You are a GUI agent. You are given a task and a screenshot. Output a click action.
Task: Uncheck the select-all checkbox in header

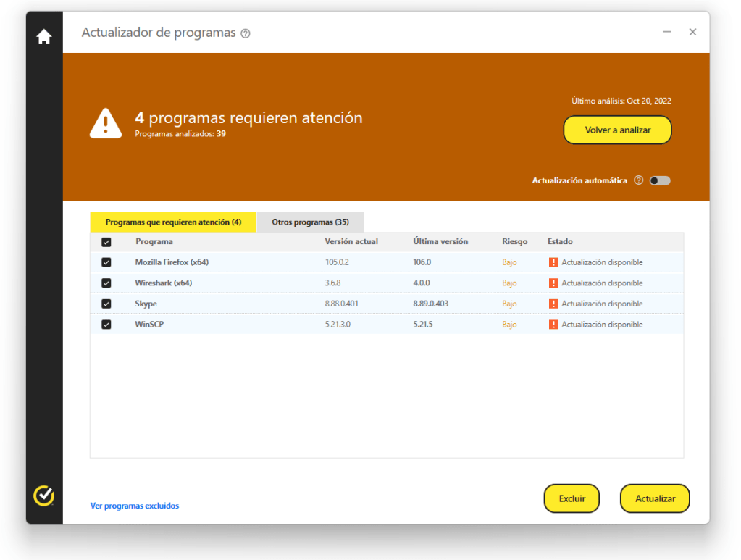point(106,241)
